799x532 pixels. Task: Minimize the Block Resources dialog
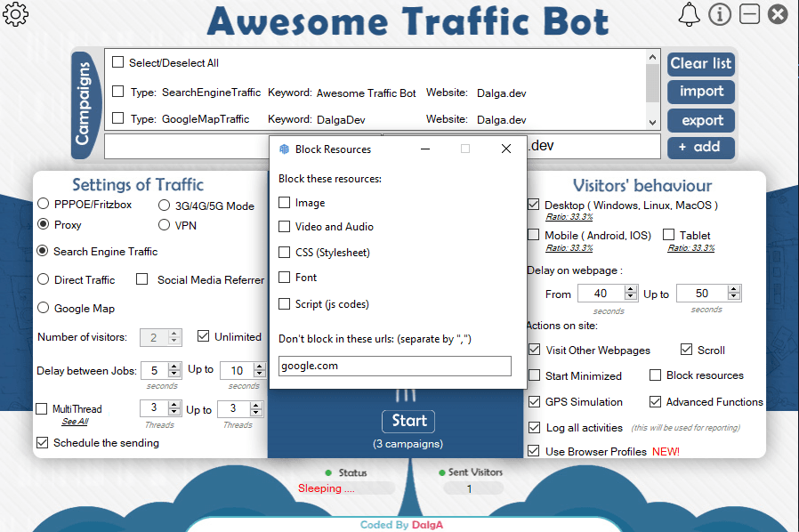pos(425,149)
